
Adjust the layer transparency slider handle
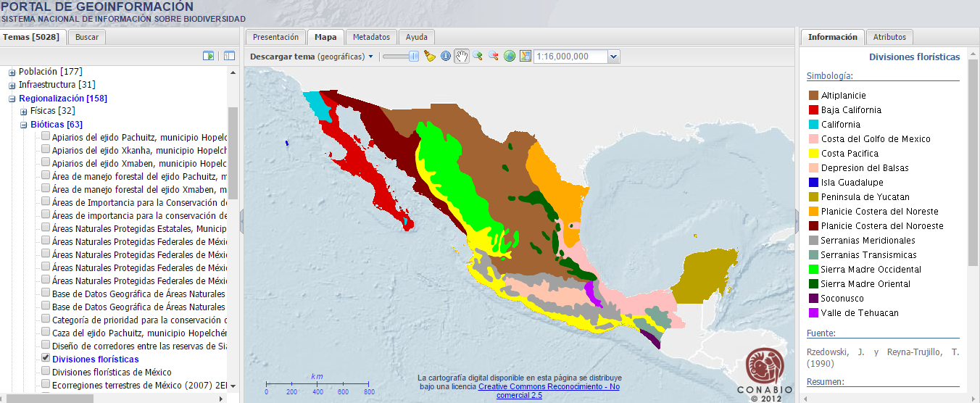tap(414, 56)
